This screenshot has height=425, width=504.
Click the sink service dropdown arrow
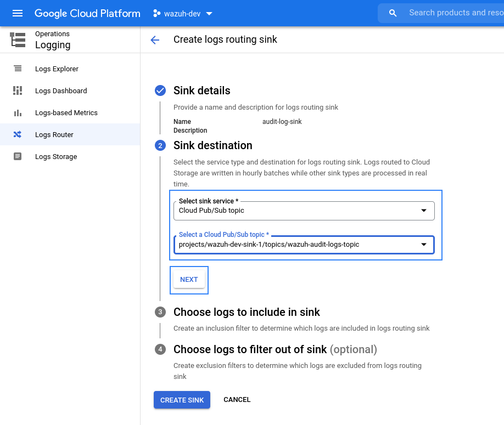click(424, 211)
